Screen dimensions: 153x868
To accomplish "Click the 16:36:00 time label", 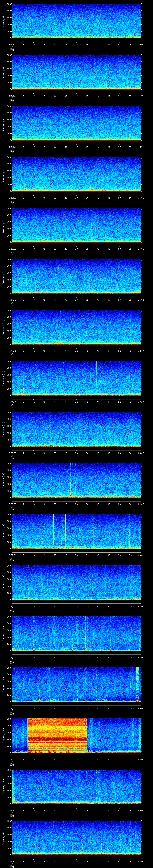I will pyautogui.click(x=12, y=402).
